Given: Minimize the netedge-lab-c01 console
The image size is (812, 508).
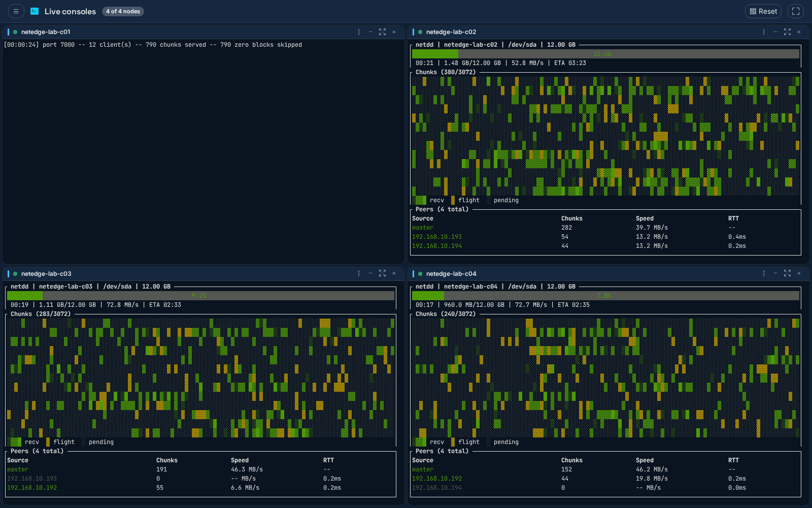Looking at the screenshot, I should pos(370,32).
